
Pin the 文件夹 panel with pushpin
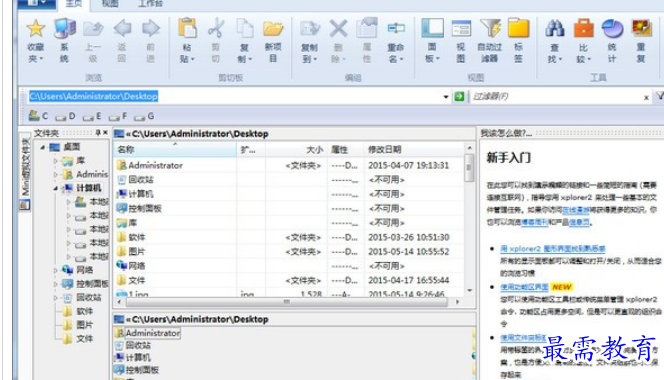[x=98, y=133]
